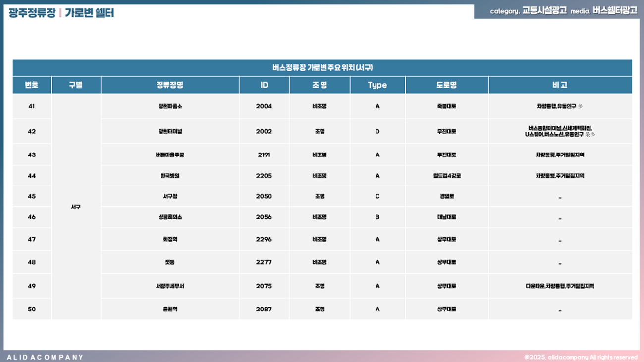Select the cell with ID 2191
Screen dimensions: 644x362
coord(264,155)
